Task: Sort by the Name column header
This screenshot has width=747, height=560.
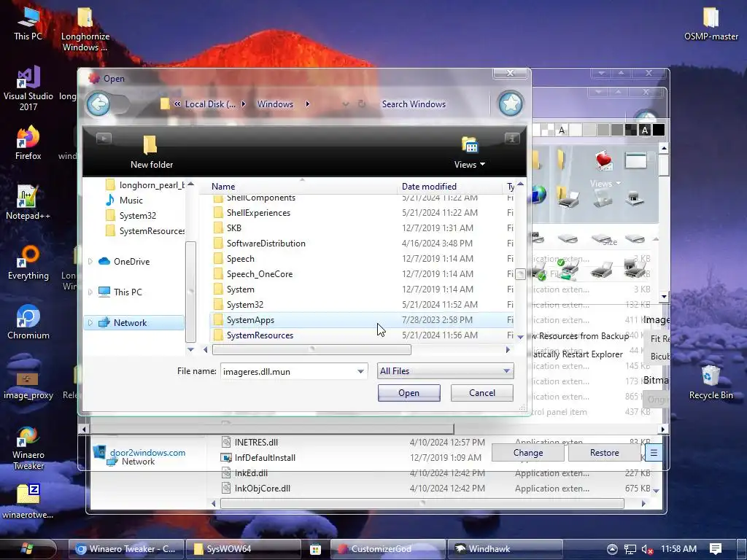Action: tap(303, 187)
